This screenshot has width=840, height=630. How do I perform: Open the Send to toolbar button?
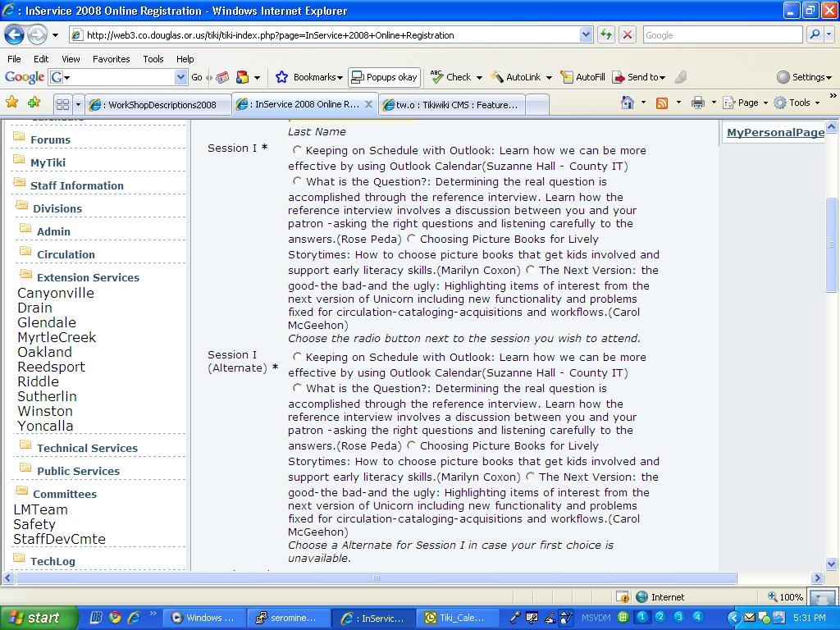[638, 77]
